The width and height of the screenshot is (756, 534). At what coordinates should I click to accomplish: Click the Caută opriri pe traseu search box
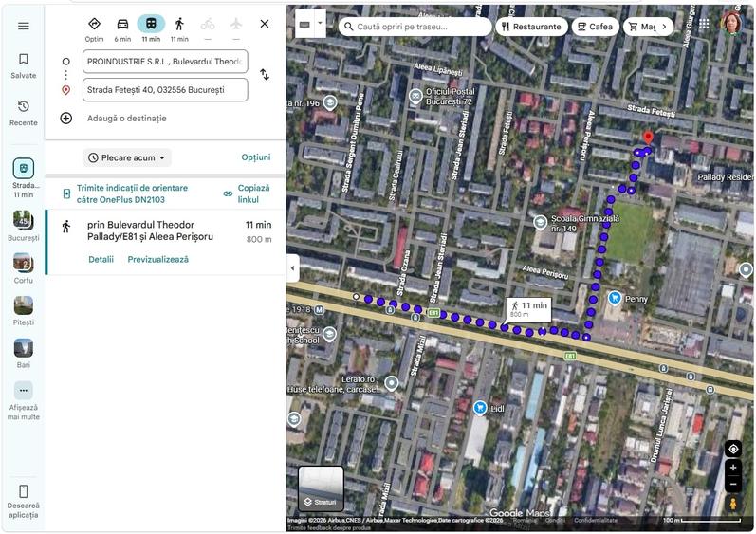(x=415, y=27)
